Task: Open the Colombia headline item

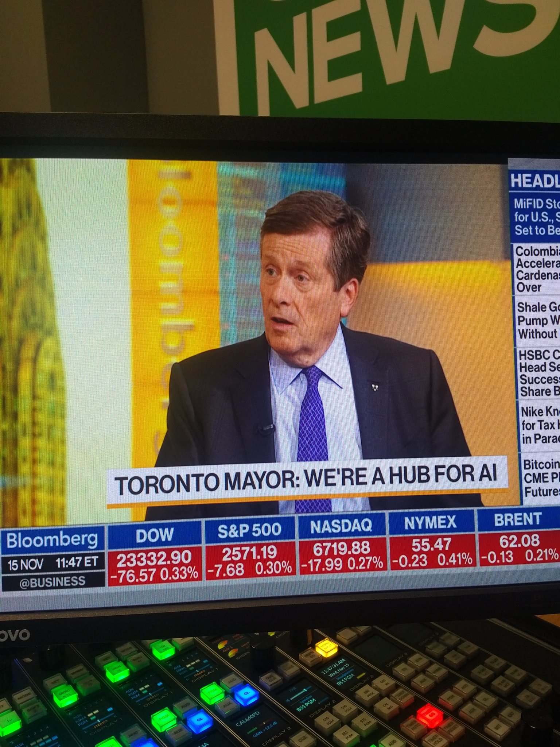Action: point(537,269)
